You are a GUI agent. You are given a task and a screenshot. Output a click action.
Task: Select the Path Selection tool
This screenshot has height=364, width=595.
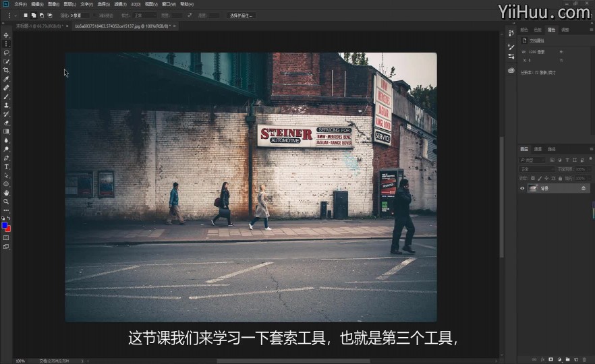click(x=6, y=175)
